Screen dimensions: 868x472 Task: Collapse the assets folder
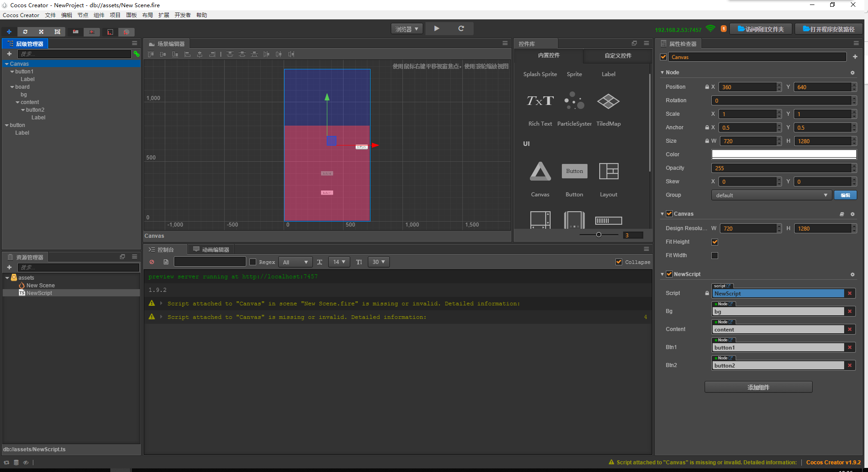7,278
